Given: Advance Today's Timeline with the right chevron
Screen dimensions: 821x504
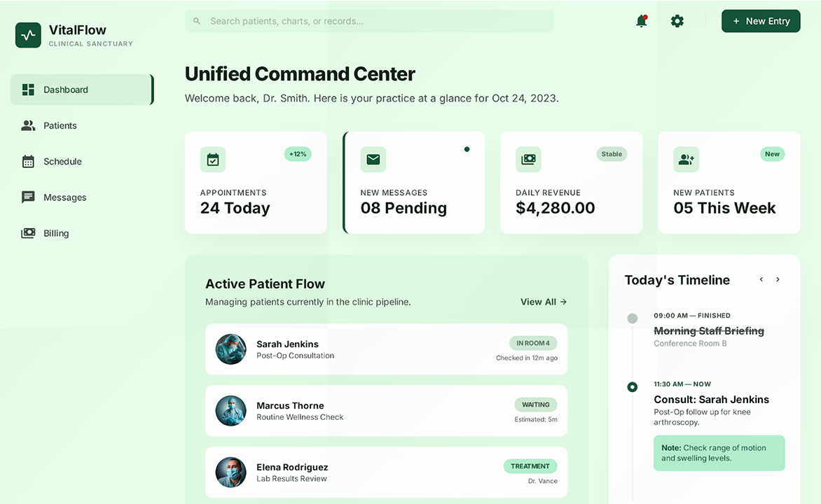Looking at the screenshot, I should (778, 279).
